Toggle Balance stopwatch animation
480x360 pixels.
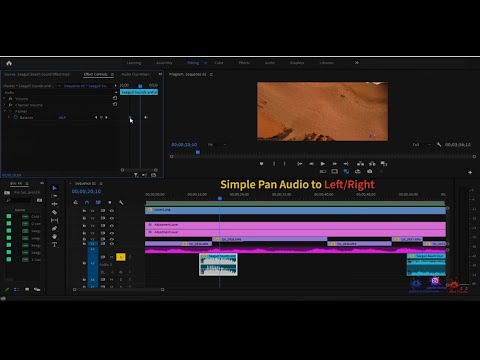(16, 117)
